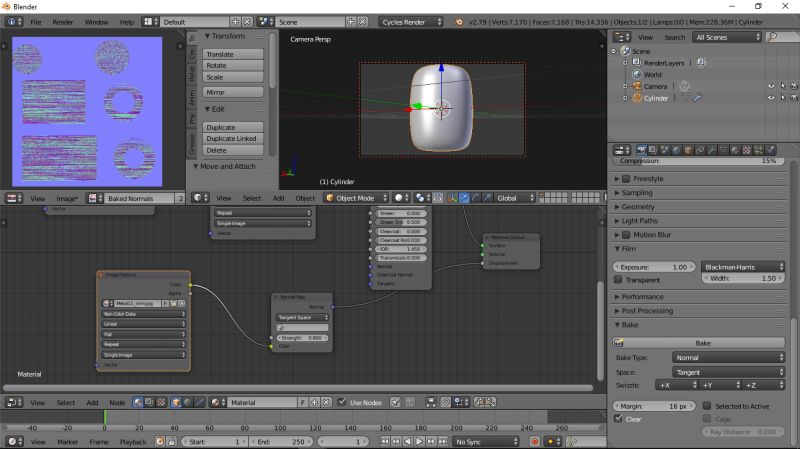Toggle selectability arrow for Cylinder object
Viewport: 800px width, 449px height.
pyautogui.click(x=783, y=97)
